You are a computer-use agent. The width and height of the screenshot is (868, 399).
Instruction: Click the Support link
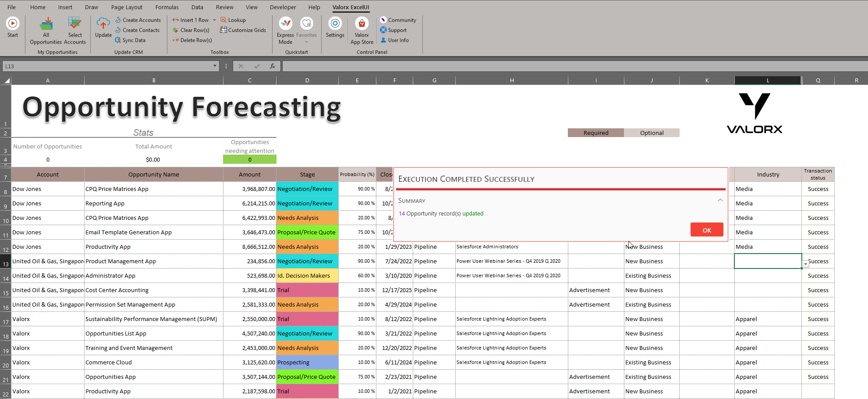[394, 30]
